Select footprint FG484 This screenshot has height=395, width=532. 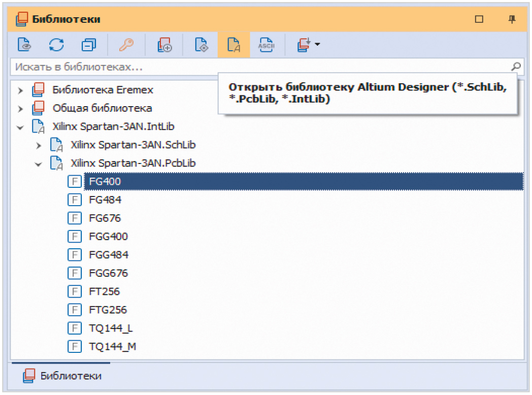point(105,200)
